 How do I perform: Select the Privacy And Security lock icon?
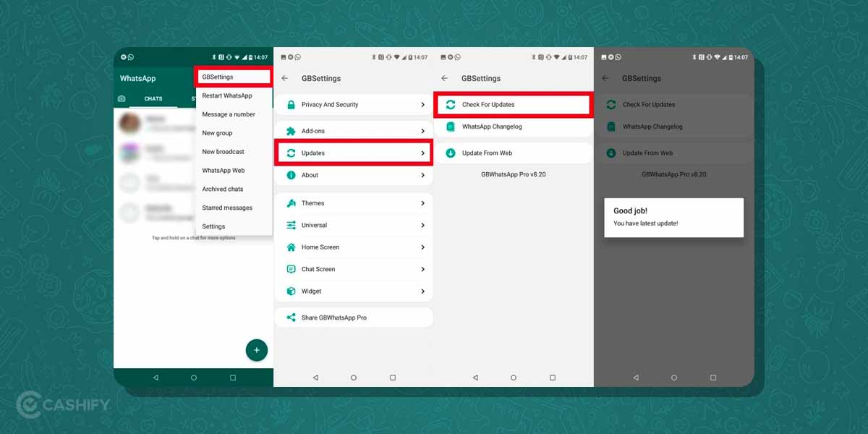[292, 104]
